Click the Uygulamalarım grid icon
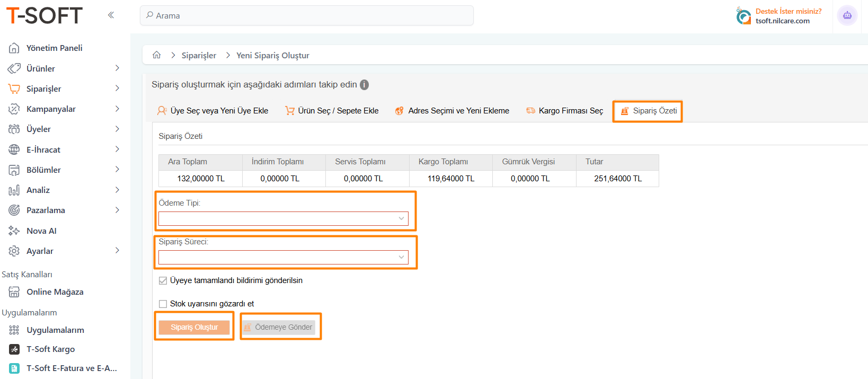 point(14,330)
